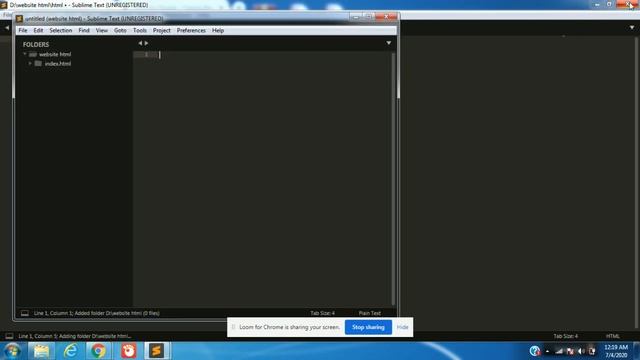The height and width of the screenshot is (360, 640).
Task: Open File Explorer from the taskbar
Action: coord(41,351)
